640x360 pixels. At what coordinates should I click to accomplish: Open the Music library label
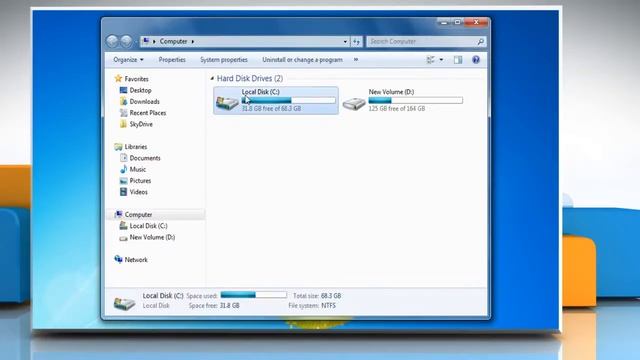(x=138, y=169)
